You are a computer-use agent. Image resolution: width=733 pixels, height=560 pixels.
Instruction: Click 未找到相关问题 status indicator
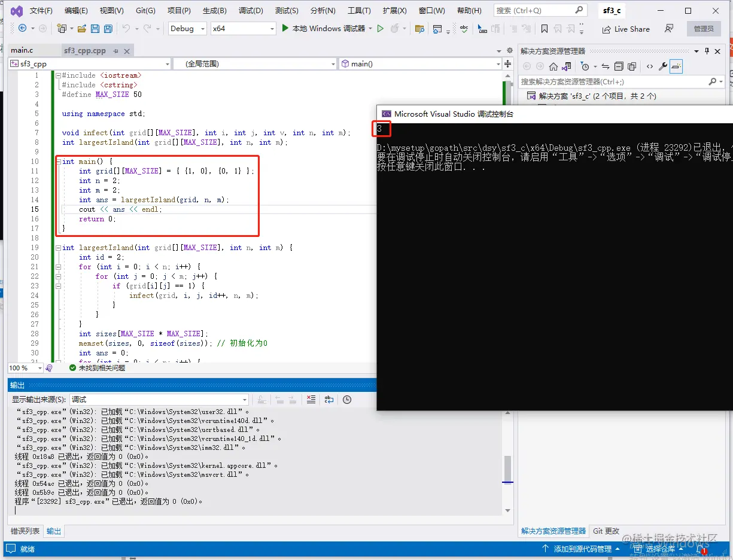97,368
